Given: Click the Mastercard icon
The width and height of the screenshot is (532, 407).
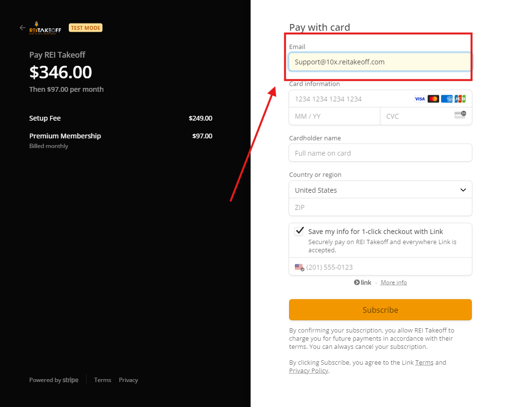Looking at the screenshot, I should [433, 99].
